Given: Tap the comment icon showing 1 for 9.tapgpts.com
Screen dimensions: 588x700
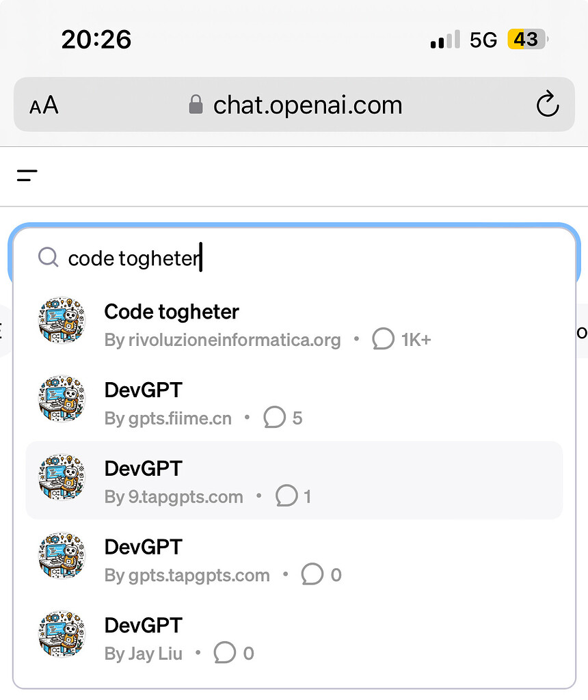Looking at the screenshot, I should (x=286, y=496).
